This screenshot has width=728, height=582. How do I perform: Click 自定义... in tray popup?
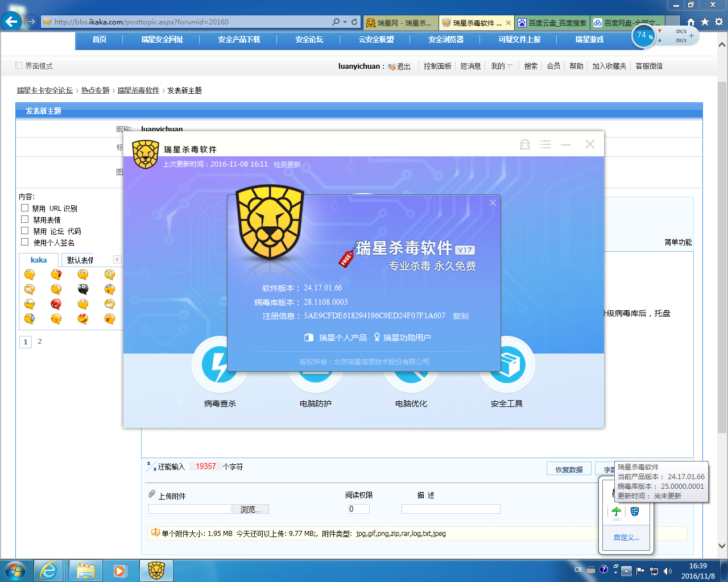click(x=626, y=538)
